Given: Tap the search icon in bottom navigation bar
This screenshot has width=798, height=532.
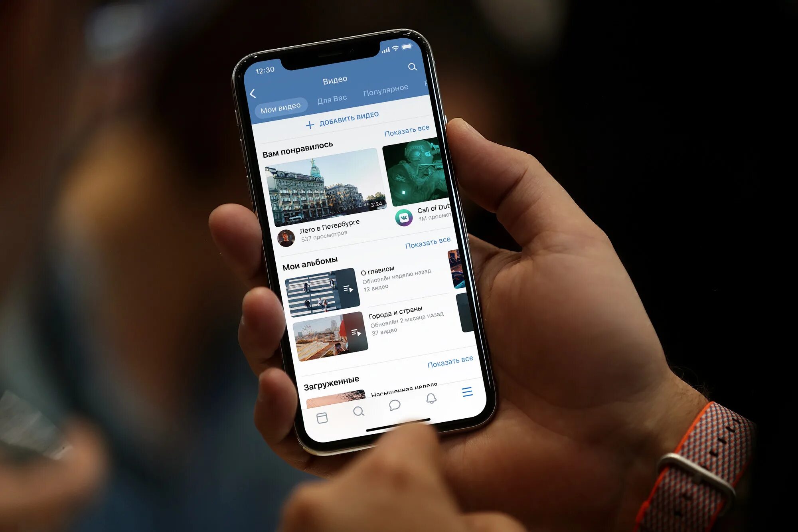Looking at the screenshot, I should click(x=362, y=413).
